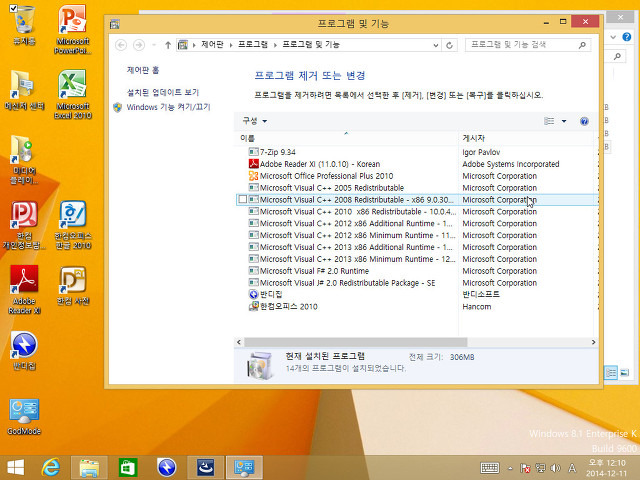The height and width of the screenshot is (480, 640).
Task: Click the volume speaker tray icon
Action: click(x=556, y=468)
